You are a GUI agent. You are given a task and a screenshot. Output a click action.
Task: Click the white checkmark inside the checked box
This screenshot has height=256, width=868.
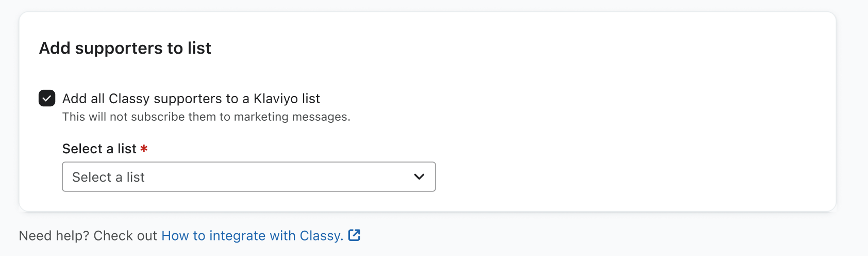coord(47,98)
